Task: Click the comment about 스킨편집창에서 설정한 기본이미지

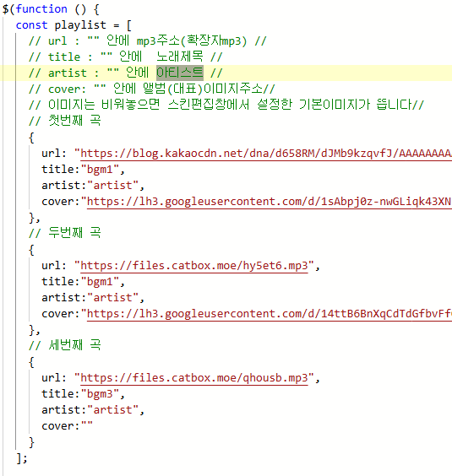Action: point(226,105)
